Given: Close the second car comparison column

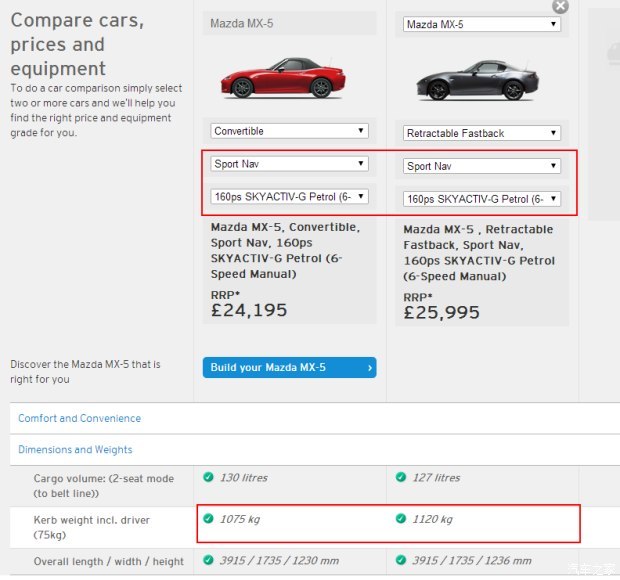Looking at the screenshot, I should tap(560, 6).
